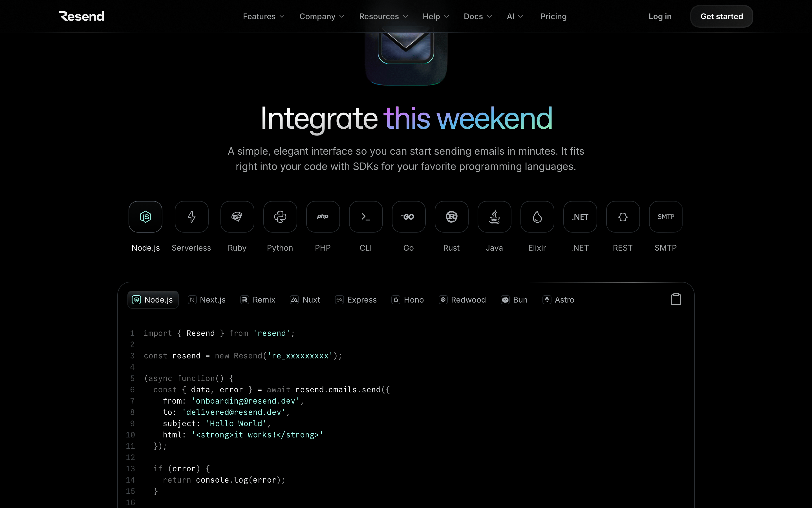Viewport: 812px width, 508px height.
Task: Switch to the Next.js code tab
Action: tap(207, 300)
